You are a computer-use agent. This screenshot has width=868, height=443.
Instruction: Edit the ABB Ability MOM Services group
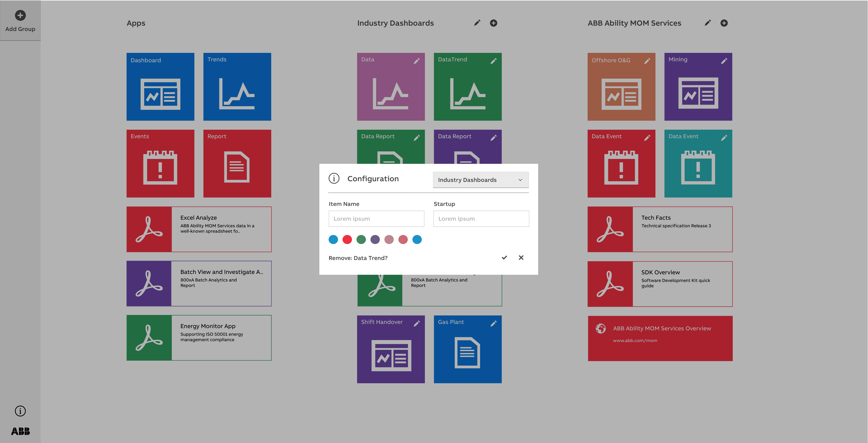(x=708, y=23)
